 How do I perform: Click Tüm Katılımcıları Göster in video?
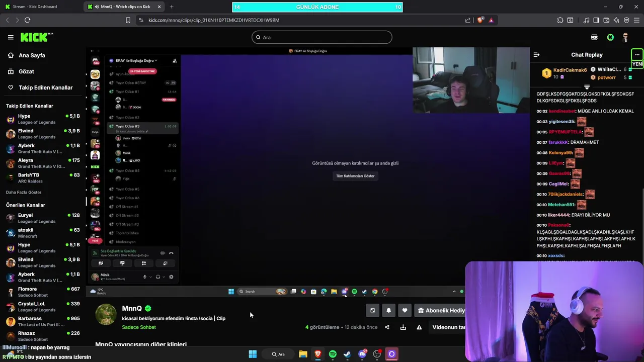pyautogui.click(x=355, y=176)
